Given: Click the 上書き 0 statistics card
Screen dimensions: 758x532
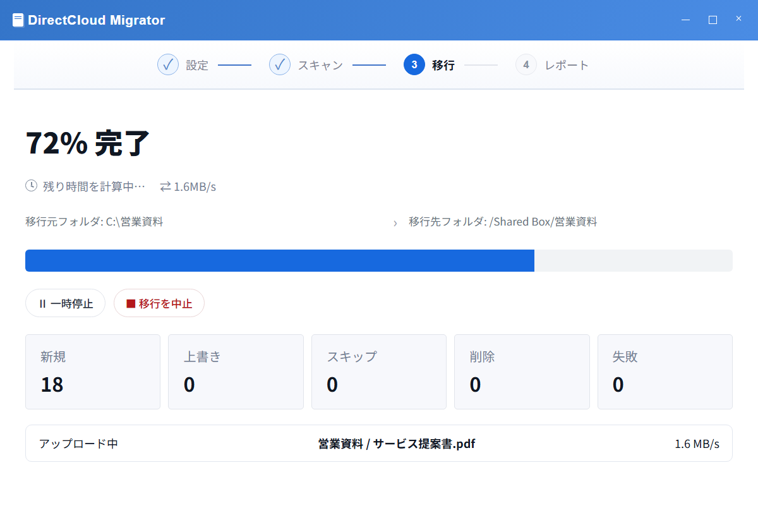Looking at the screenshot, I should pyautogui.click(x=236, y=372).
